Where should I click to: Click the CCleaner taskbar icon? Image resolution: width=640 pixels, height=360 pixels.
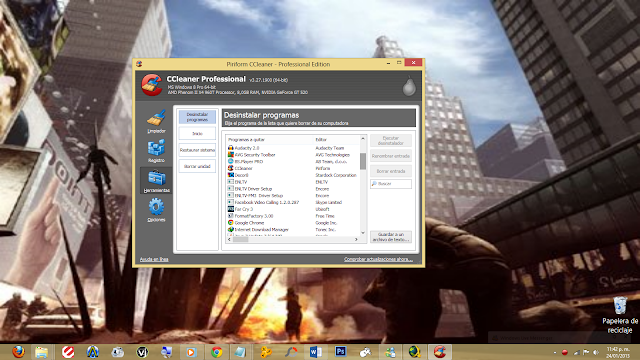pyautogui.click(x=440, y=352)
